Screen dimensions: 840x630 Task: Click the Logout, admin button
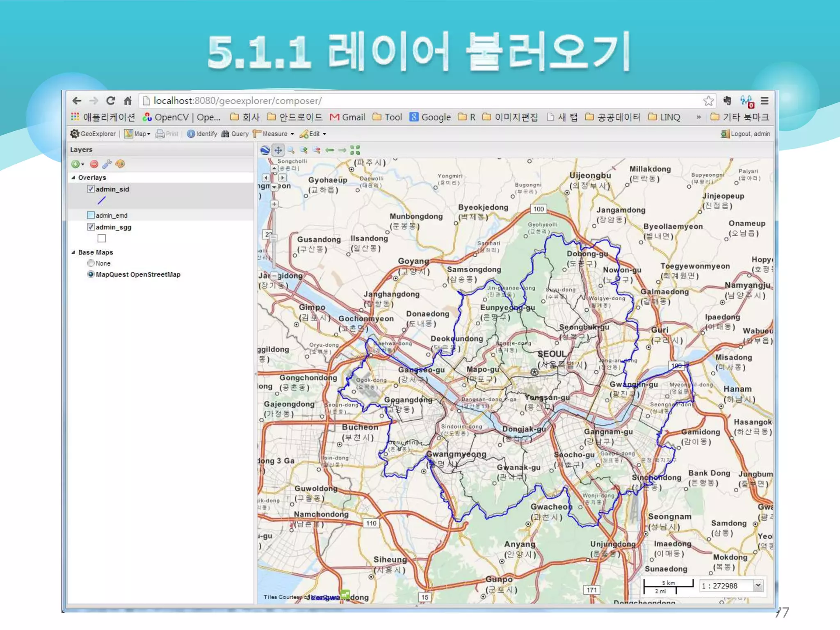coord(746,134)
